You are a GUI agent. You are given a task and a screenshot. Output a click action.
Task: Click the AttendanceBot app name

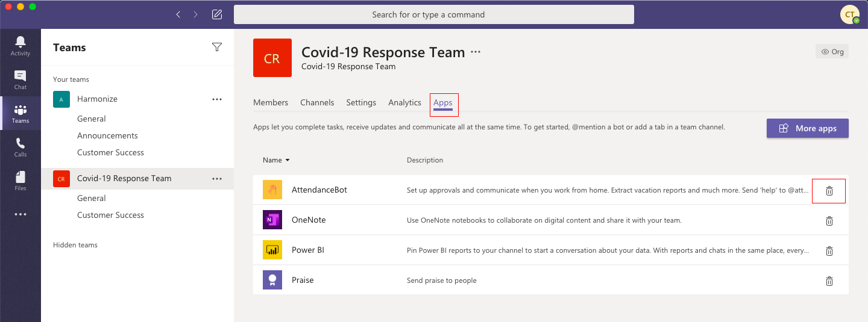[319, 190]
